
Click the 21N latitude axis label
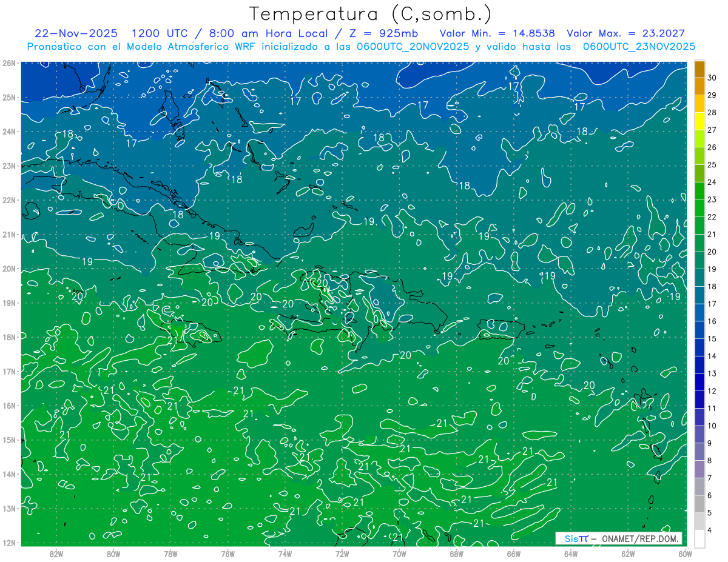8,235
